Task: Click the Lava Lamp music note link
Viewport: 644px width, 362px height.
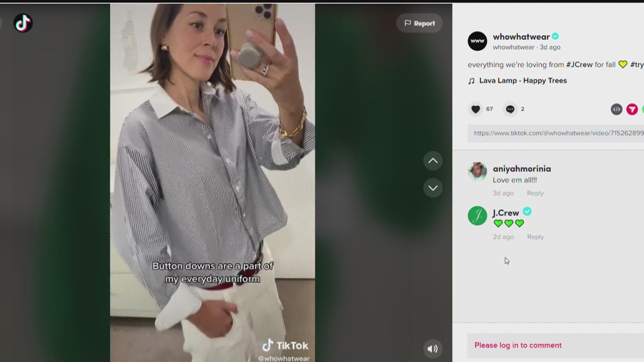Action: tap(522, 80)
